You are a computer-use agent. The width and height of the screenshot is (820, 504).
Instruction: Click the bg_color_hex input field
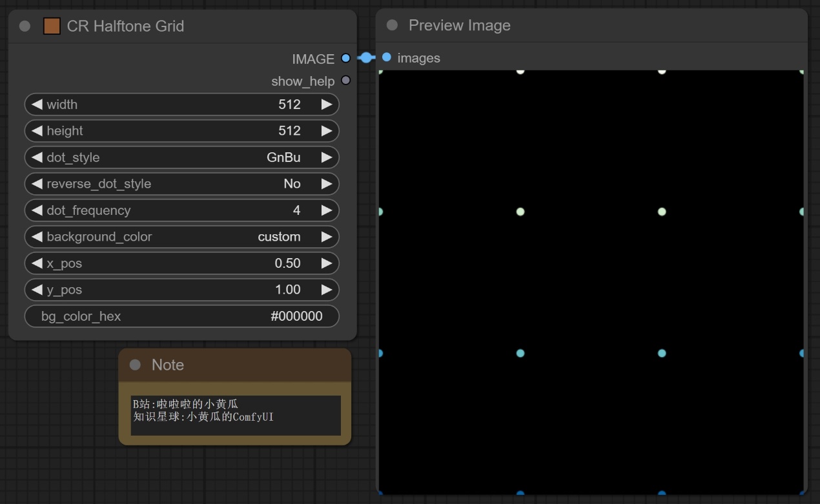point(181,316)
